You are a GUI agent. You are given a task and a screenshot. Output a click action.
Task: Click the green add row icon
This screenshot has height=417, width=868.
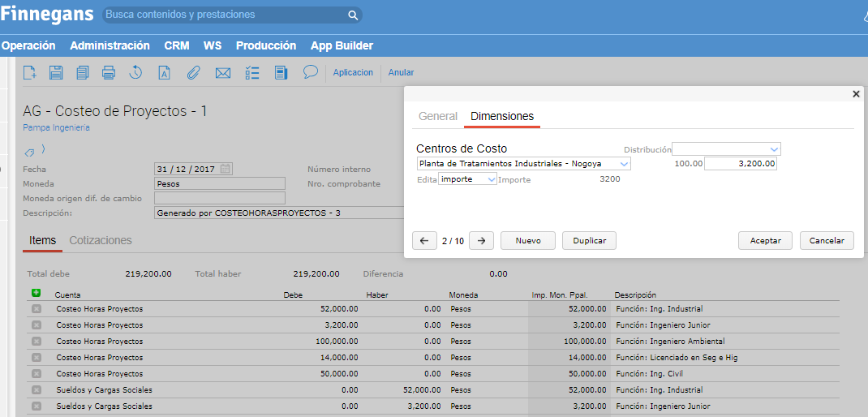point(36,293)
